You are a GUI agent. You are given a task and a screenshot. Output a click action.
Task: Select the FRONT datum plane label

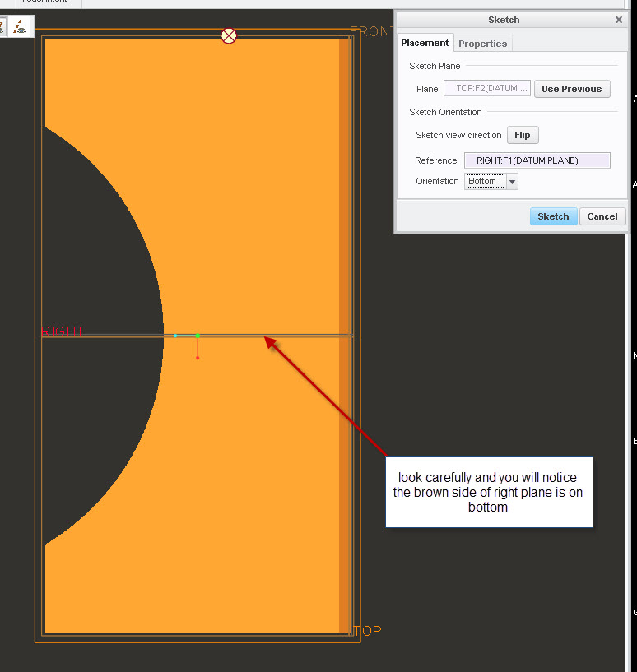point(371,31)
